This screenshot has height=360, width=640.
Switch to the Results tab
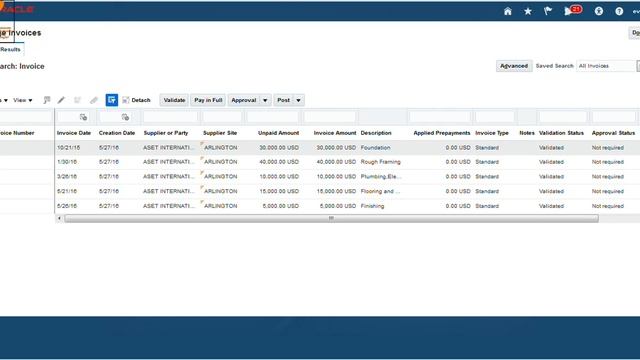(10, 49)
